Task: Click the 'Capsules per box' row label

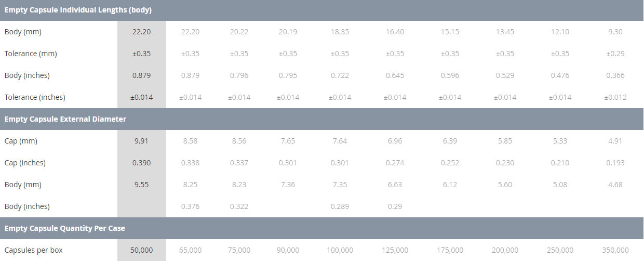Action: click(x=34, y=250)
